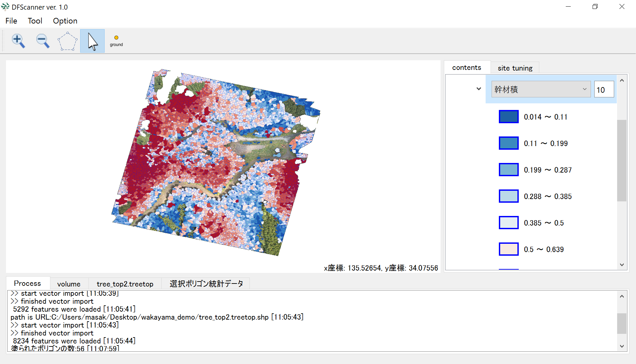This screenshot has width=636, height=364.
Task: Click the arrow pointer select tool
Action: tap(92, 41)
